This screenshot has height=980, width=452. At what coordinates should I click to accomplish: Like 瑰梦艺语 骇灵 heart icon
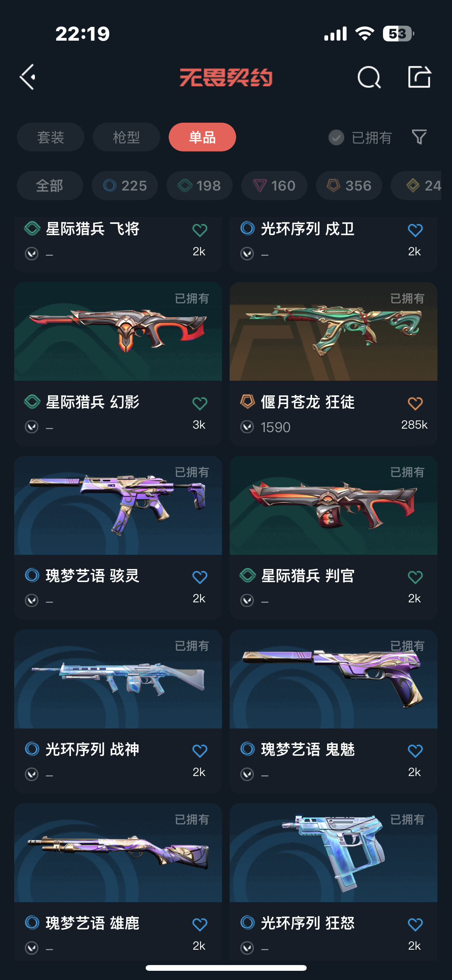(x=200, y=577)
